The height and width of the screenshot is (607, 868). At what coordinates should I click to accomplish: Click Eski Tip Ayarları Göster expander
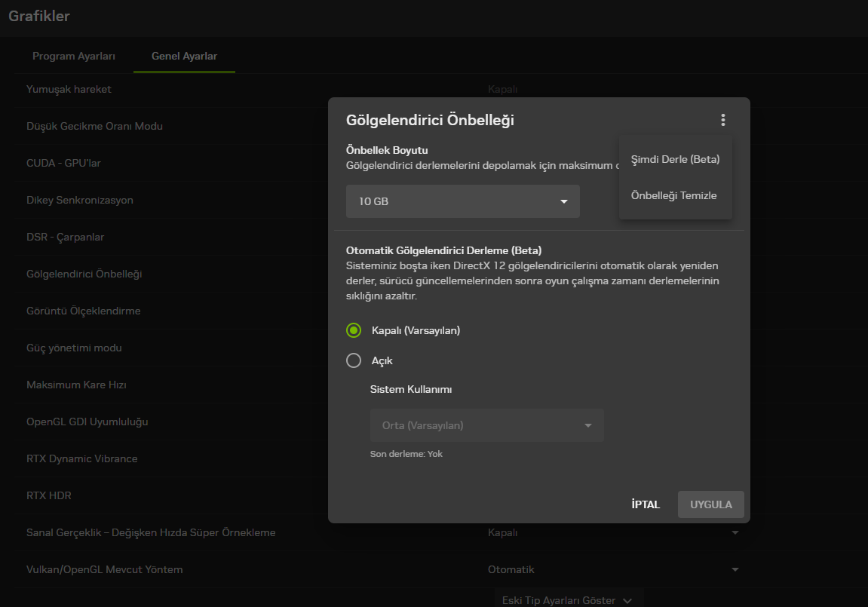coord(567,600)
